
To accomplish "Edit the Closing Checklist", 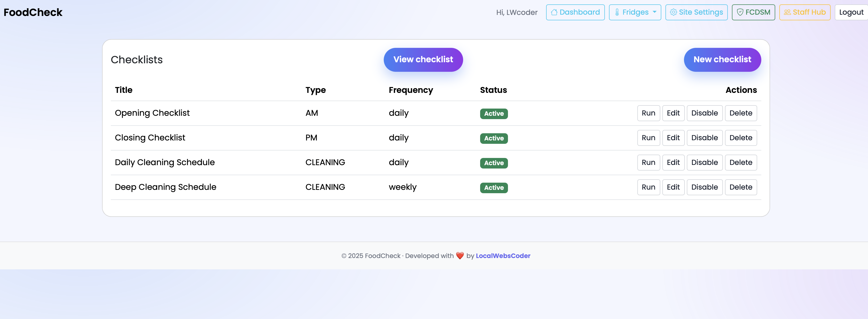I will pyautogui.click(x=673, y=138).
